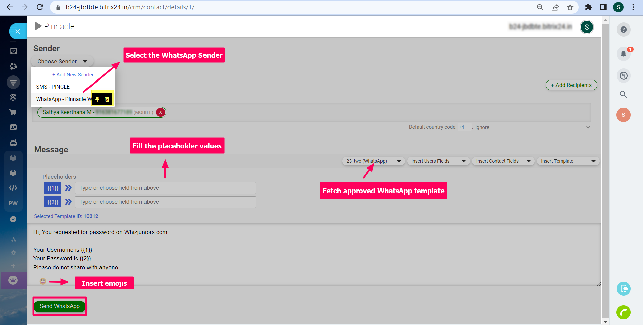
Task: Click the {{1}} placeholder input field
Action: click(165, 188)
